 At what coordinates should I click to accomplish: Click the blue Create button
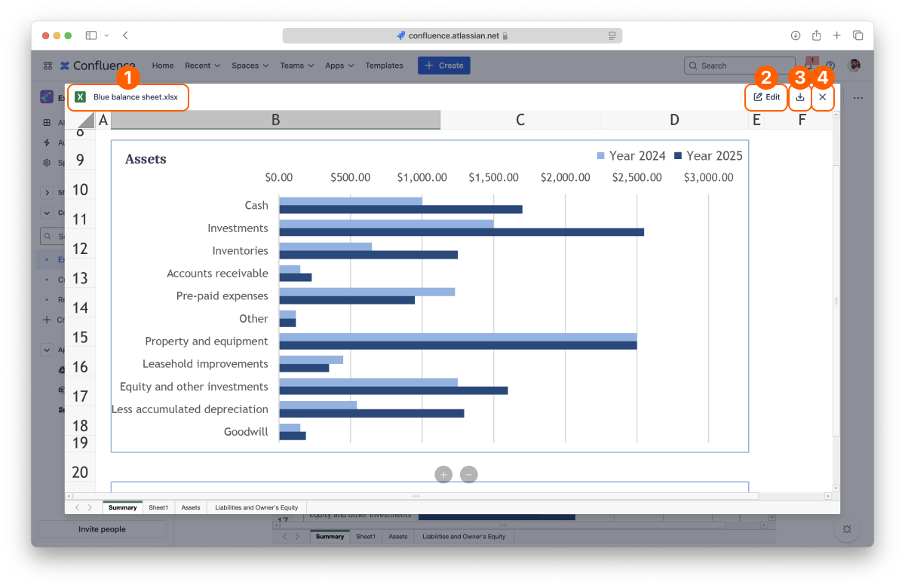tap(444, 66)
